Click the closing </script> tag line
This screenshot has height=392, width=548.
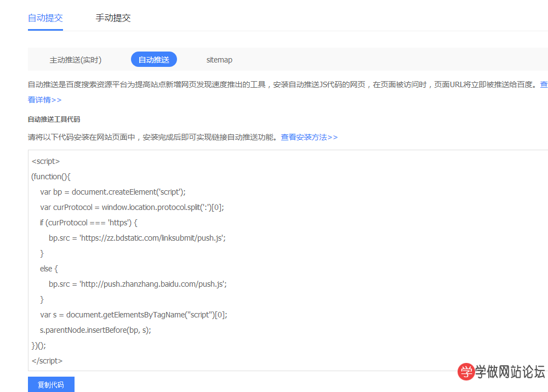click(x=47, y=361)
